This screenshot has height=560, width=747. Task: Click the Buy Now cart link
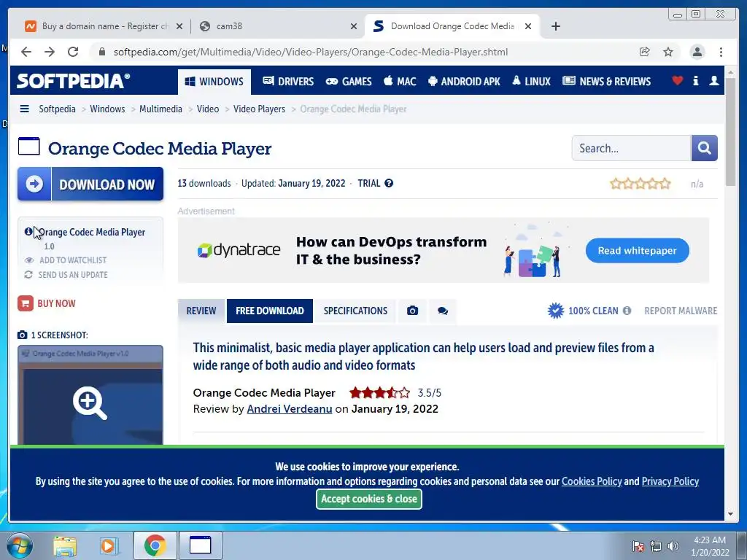point(47,303)
